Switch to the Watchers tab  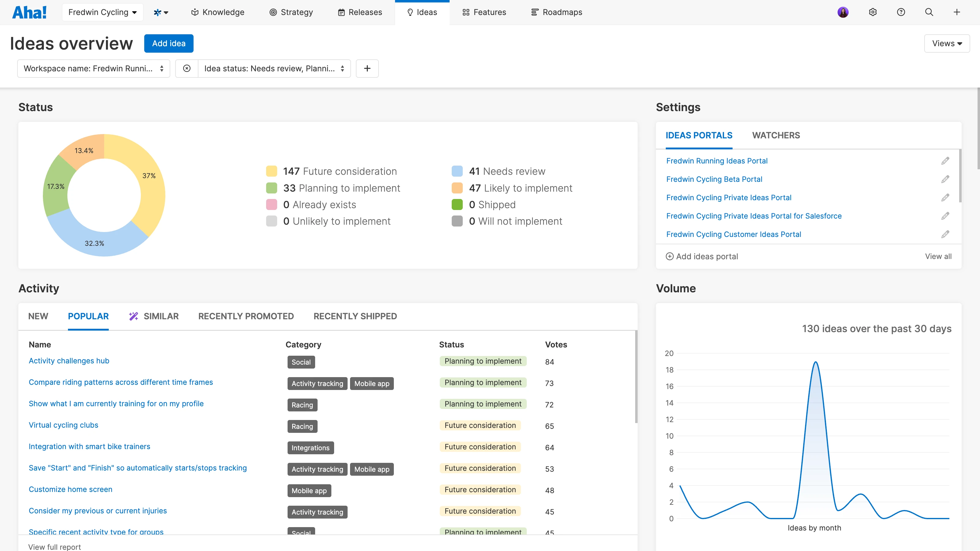click(776, 135)
